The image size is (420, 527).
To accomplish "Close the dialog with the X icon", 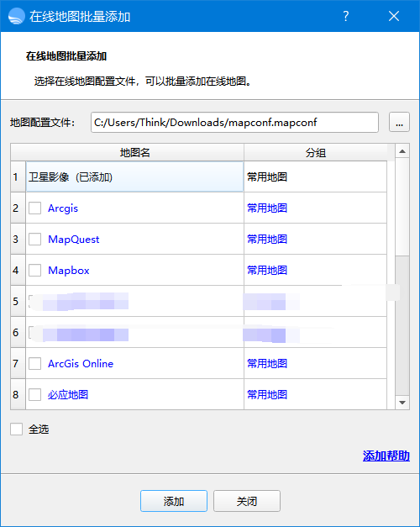I will (x=394, y=16).
